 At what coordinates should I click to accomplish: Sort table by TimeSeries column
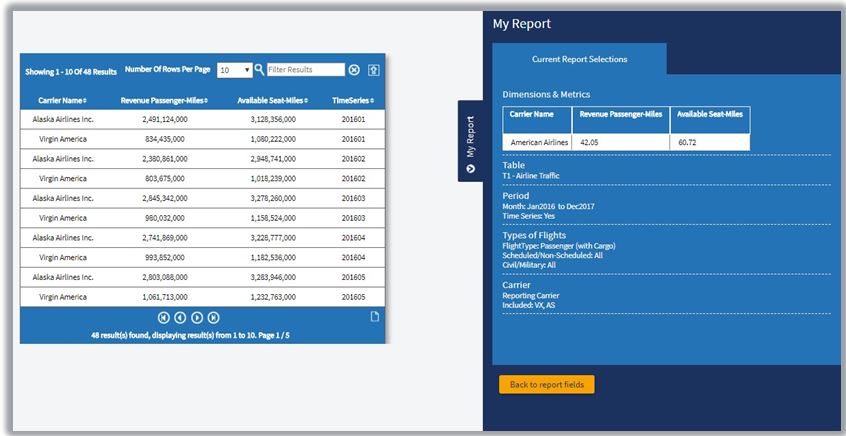[x=353, y=101]
